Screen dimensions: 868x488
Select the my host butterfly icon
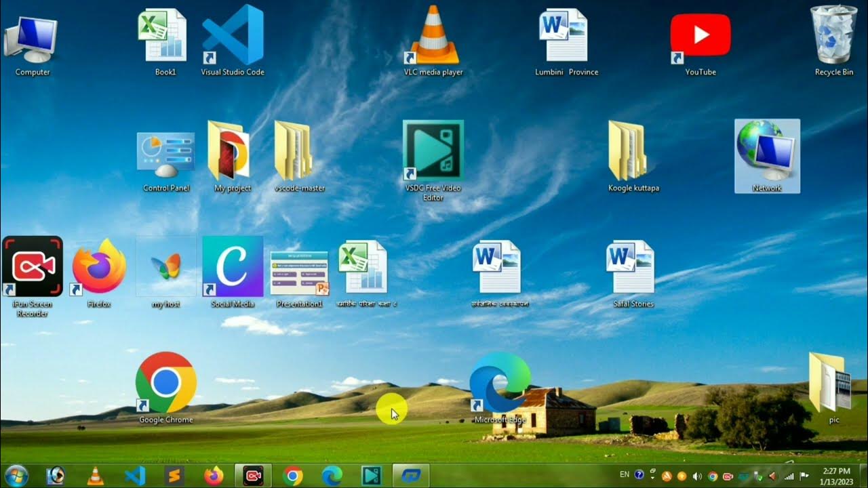click(166, 273)
